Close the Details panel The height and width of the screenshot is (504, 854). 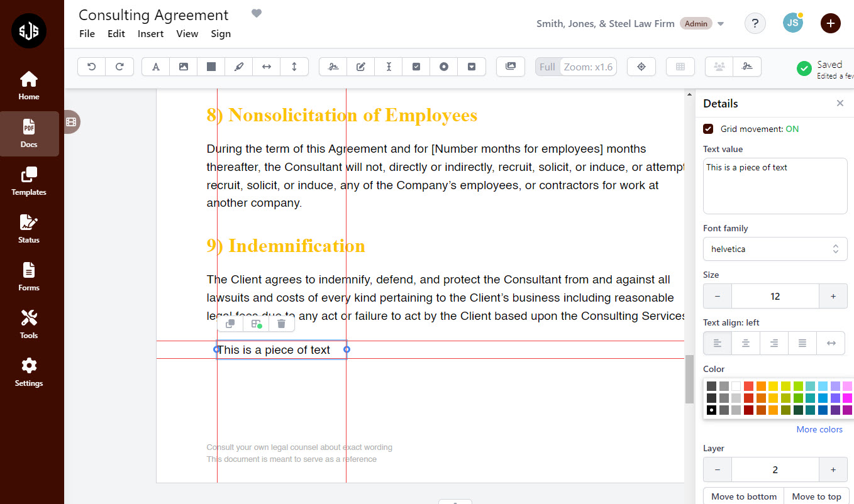(840, 103)
